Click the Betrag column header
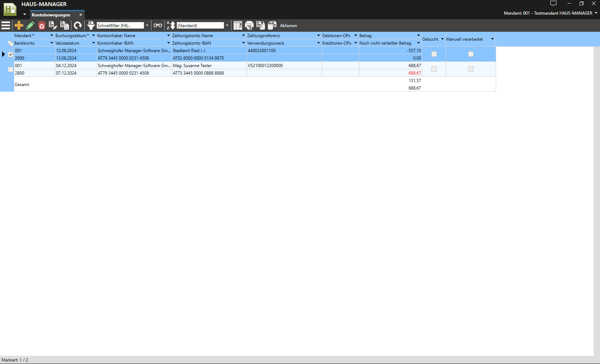Viewport: 600px width, 364px height. click(x=365, y=36)
